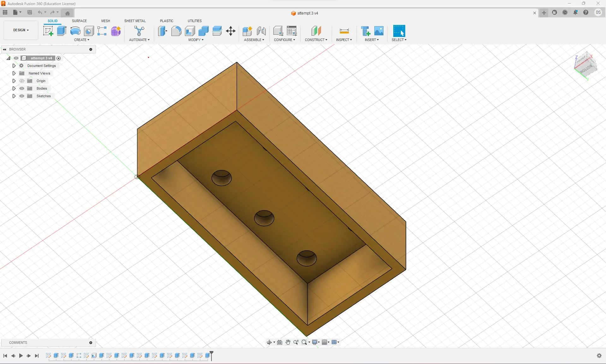606x364 pixels.
Task: Select the Combine tool icon
Action: click(204, 31)
